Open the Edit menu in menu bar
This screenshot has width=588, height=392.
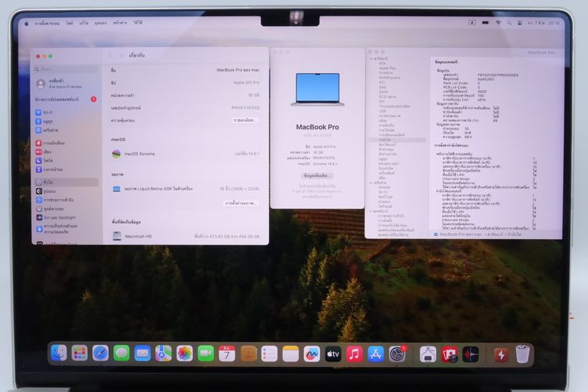coord(84,24)
